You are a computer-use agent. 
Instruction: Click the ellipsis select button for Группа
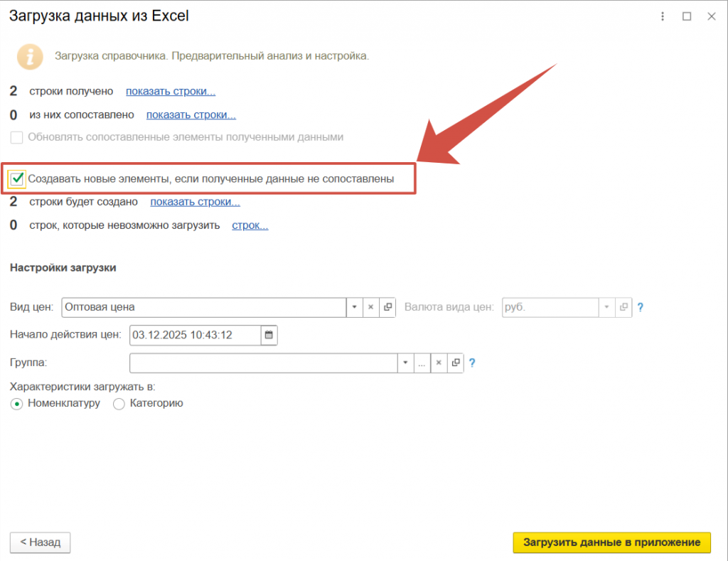click(x=422, y=363)
